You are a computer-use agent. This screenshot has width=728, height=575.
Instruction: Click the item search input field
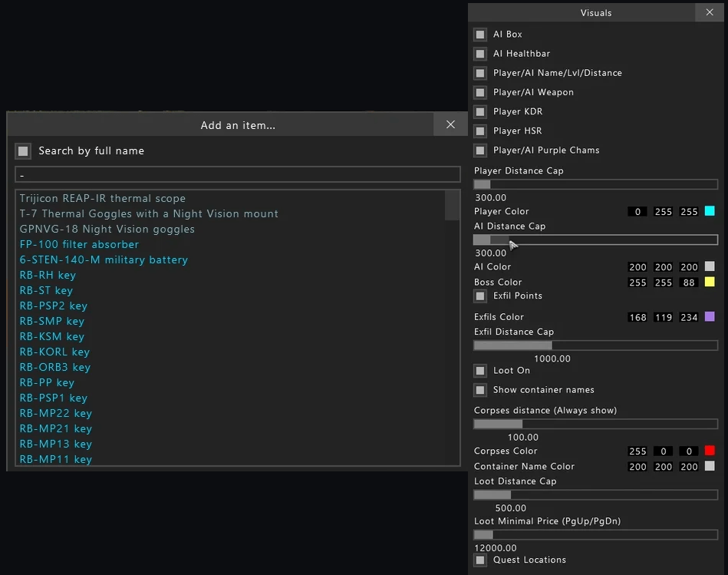click(x=238, y=174)
